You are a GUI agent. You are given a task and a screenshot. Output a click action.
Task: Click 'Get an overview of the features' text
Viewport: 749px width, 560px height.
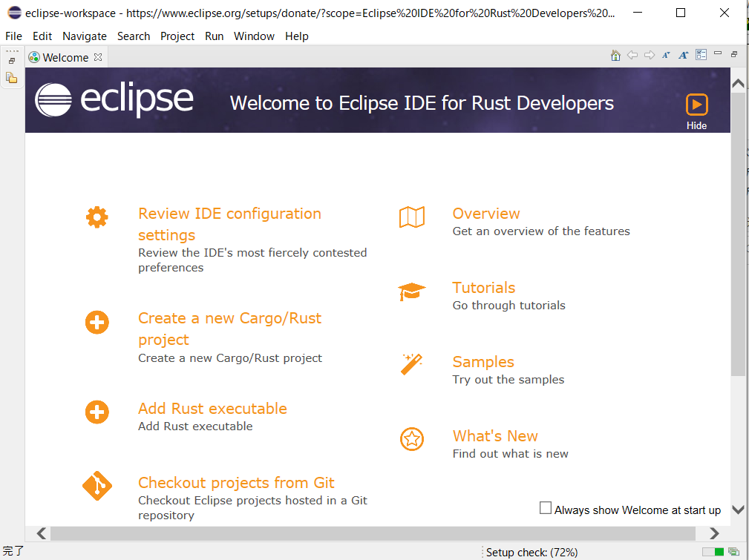pos(541,231)
